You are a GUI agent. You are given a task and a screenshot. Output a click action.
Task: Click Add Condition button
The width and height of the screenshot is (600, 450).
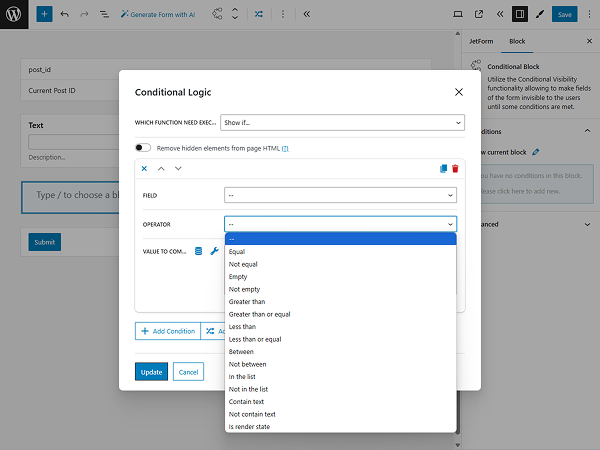coord(168,331)
